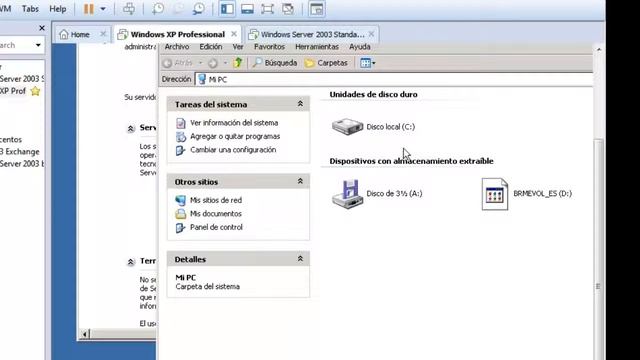This screenshot has width=640, height=360.
Task: Collapse the Terr section in background window
Action: point(131,262)
